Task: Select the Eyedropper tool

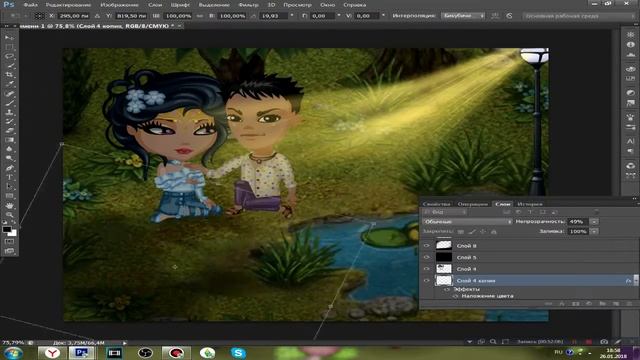Action: point(9,84)
